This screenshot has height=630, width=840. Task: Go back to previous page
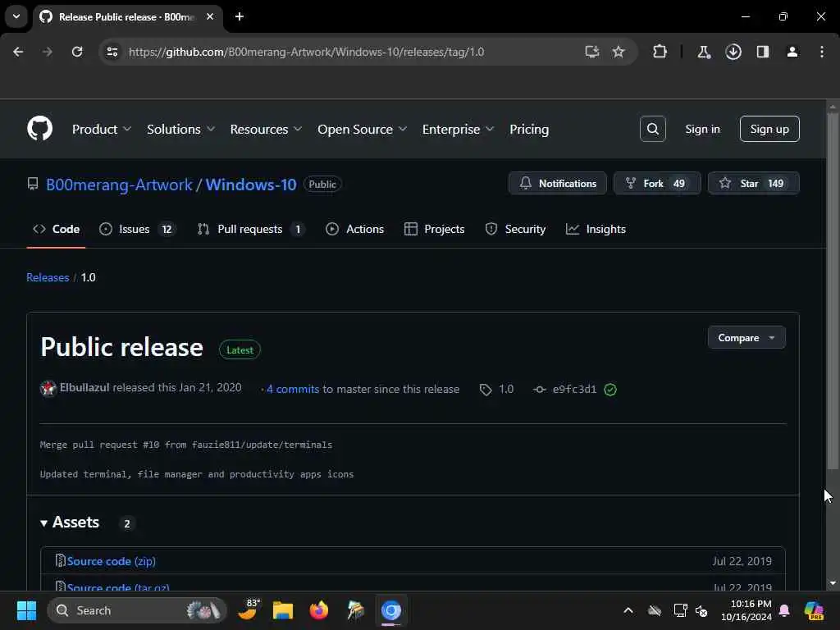(x=18, y=52)
